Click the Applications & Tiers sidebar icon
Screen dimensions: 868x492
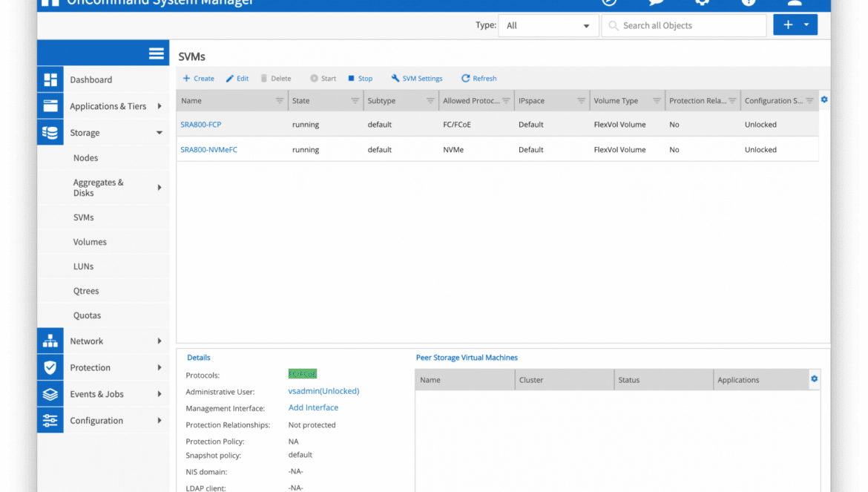(50, 106)
